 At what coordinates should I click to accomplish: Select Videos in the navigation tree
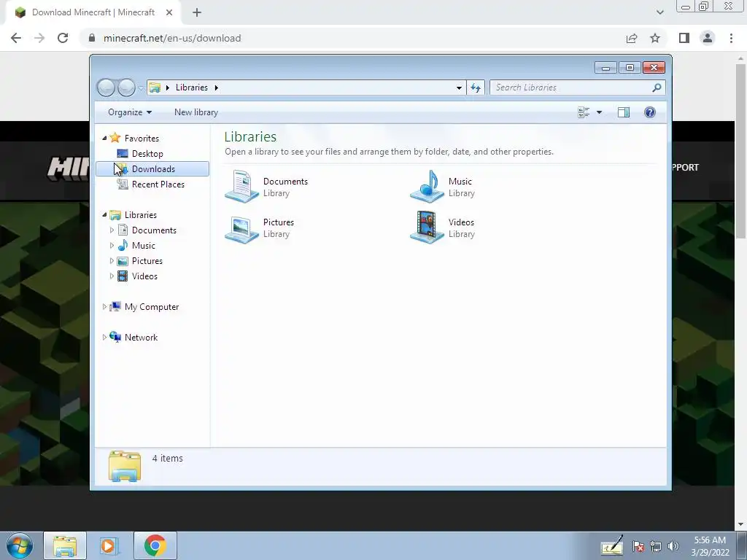coord(144,276)
